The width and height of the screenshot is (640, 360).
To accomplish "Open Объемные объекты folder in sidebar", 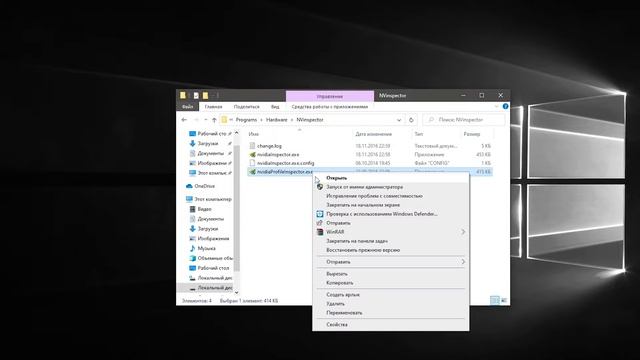I will coord(211,258).
